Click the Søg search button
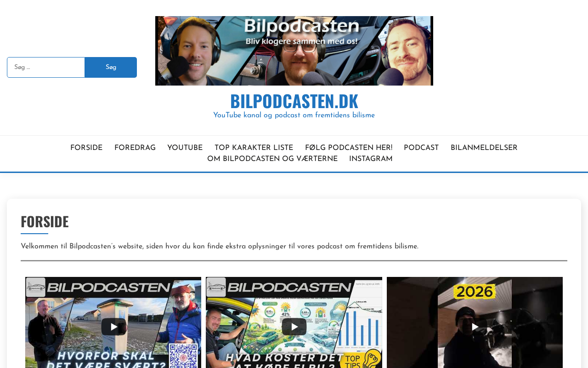 point(111,68)
